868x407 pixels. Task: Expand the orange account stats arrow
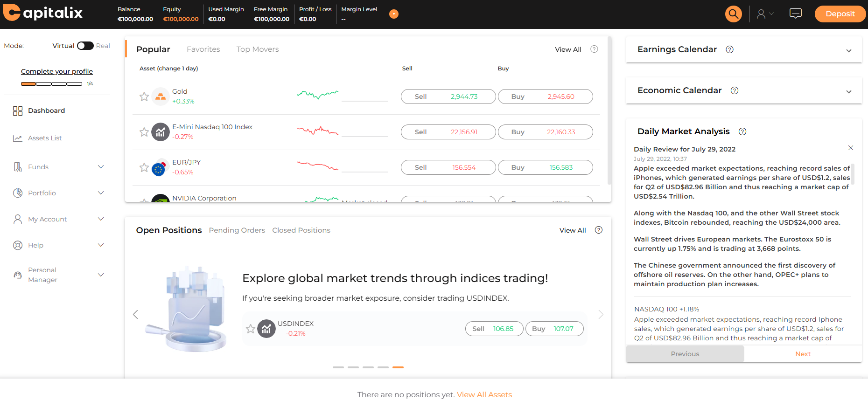coord(394,14)
